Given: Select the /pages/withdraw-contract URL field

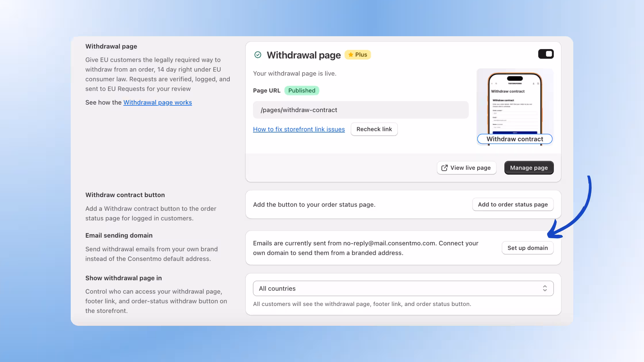Looking at the screenshot, I should [361, 110].
